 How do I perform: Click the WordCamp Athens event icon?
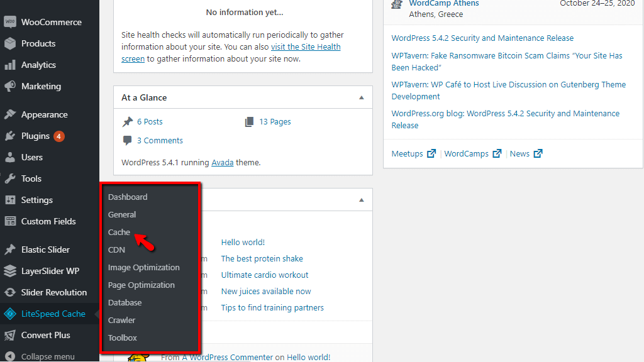click(x=397, y=4)
